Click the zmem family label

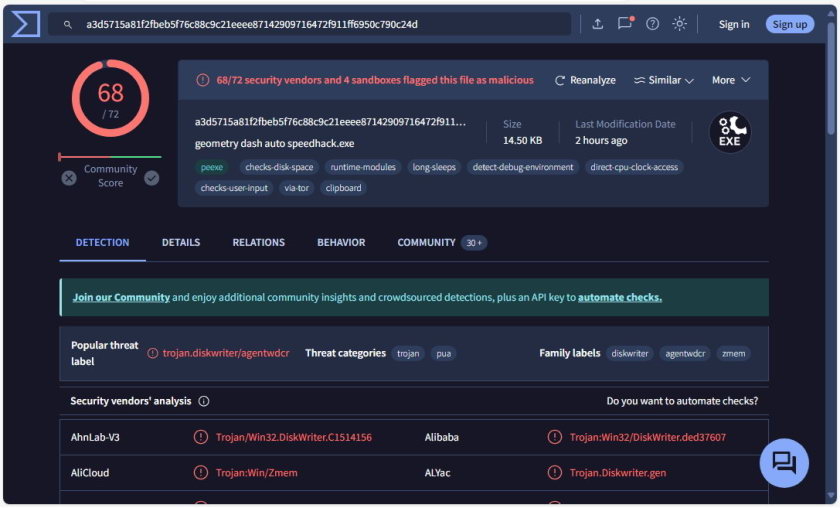point(733,354)
